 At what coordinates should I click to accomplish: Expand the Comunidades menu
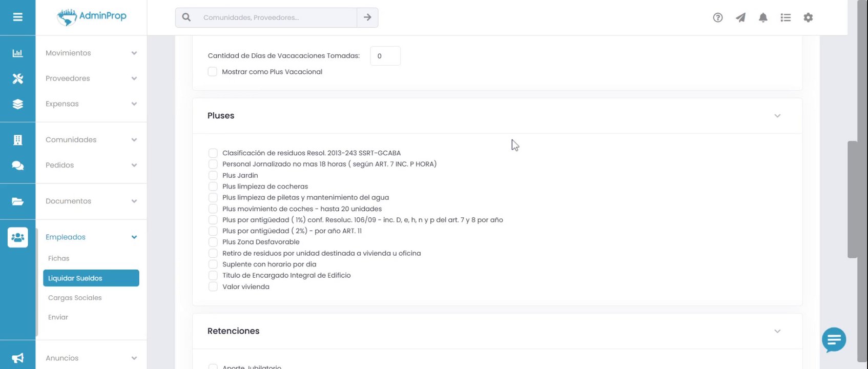click(91, 139)
